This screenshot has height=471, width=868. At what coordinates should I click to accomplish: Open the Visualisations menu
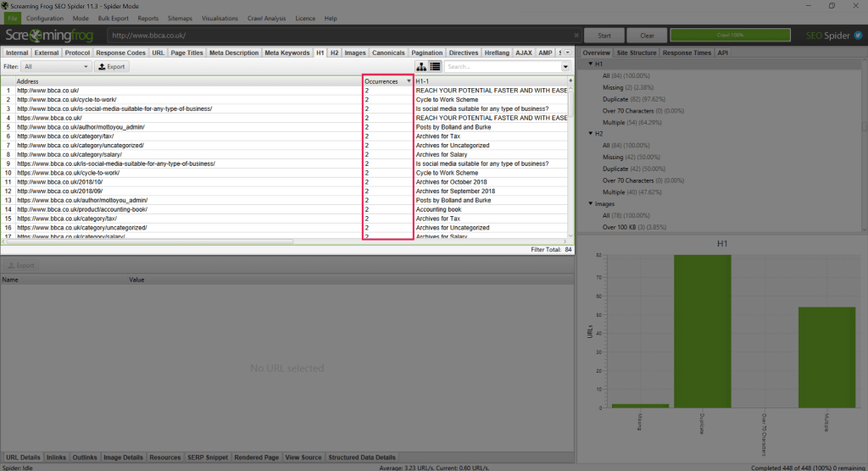(x=220, y=19)
